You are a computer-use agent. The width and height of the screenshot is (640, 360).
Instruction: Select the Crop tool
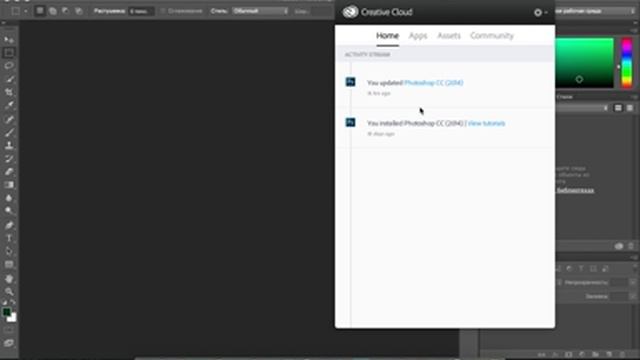tap(9, 92)
